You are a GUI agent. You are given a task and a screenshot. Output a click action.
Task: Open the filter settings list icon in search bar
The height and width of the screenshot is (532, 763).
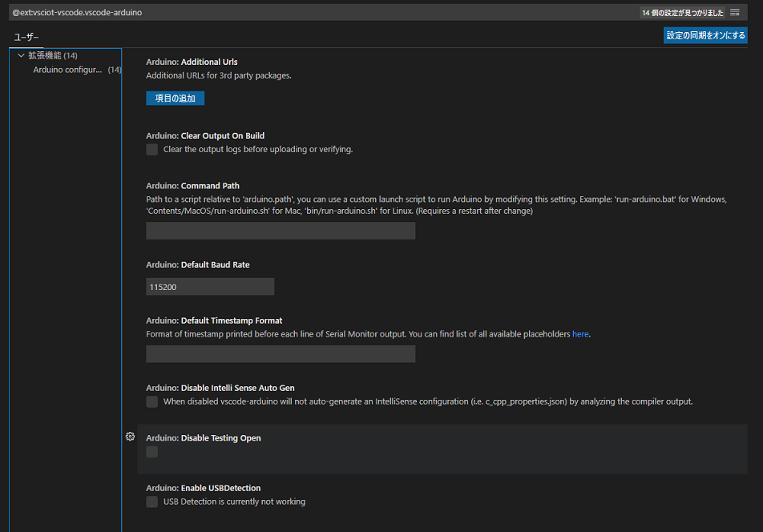(x=735, y=12)
